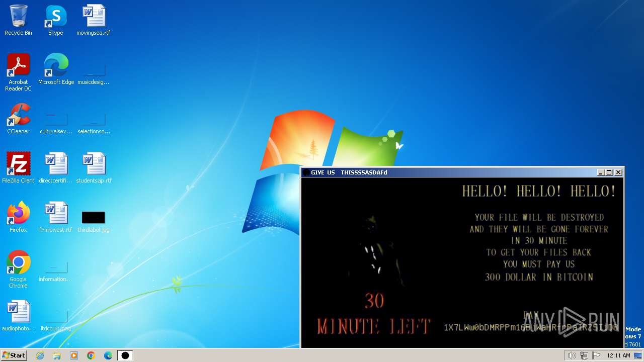Maximize the GIVE US window
The image size is (644, 362).
point(609,172)
